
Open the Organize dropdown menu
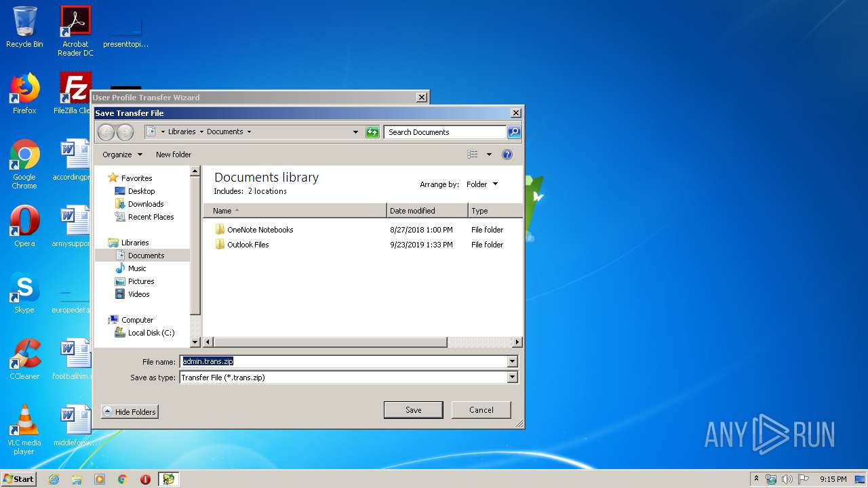tap(122, 155)
